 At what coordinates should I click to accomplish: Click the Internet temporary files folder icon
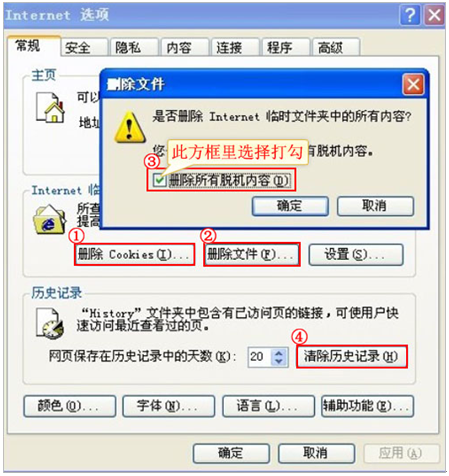49,219
